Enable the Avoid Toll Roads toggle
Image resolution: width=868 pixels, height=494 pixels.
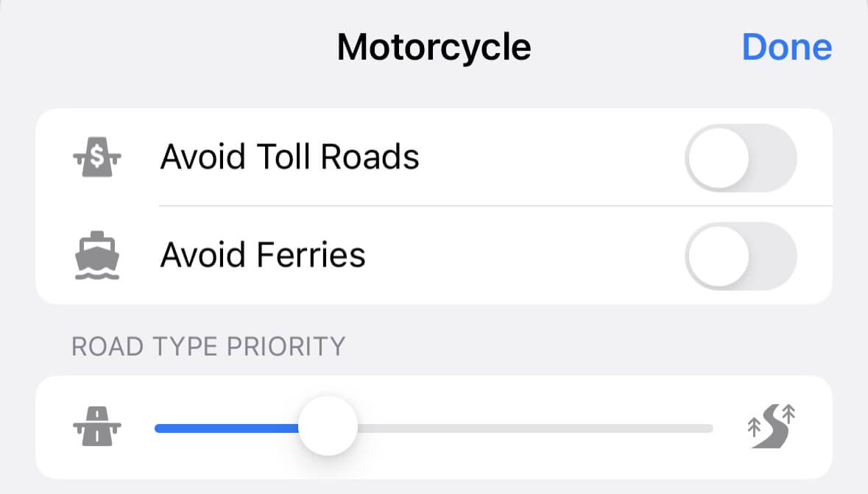[741, 157]
